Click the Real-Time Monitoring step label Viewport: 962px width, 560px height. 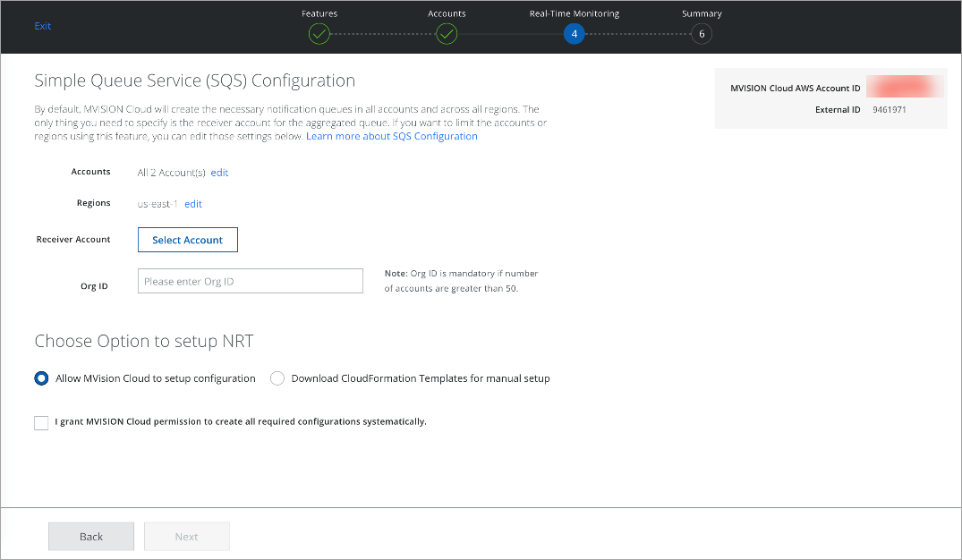[x=574, y=13]
